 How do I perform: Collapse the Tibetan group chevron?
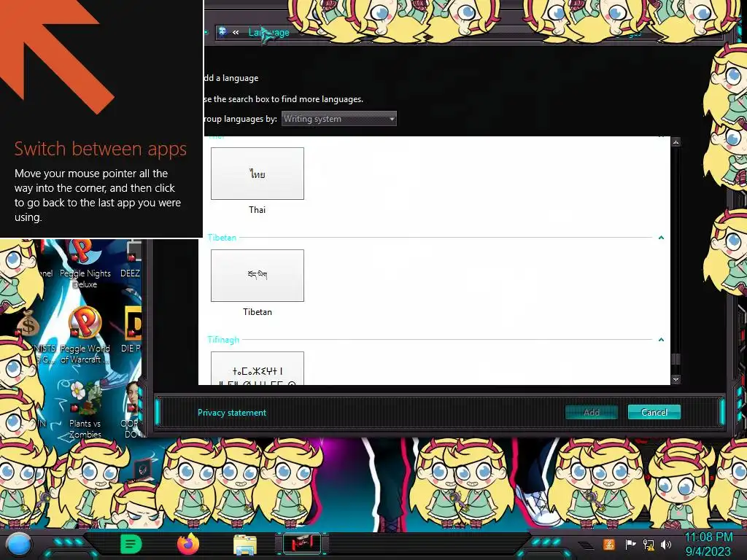tap(661, 237)
